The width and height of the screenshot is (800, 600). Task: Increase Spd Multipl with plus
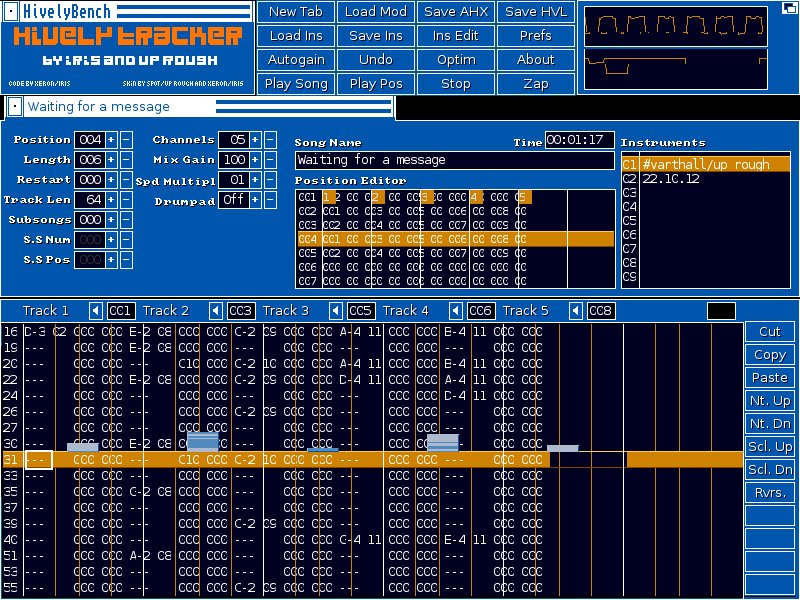point(255,180)
